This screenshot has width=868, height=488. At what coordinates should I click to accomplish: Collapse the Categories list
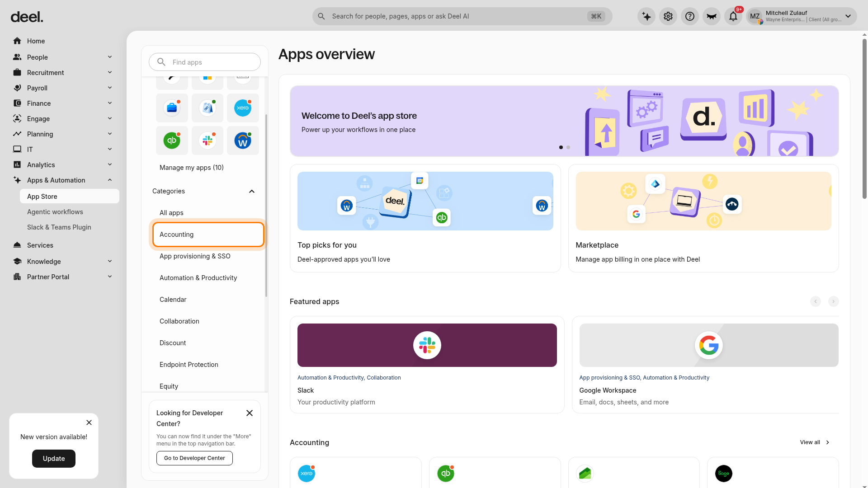click(x=252, y=191)
